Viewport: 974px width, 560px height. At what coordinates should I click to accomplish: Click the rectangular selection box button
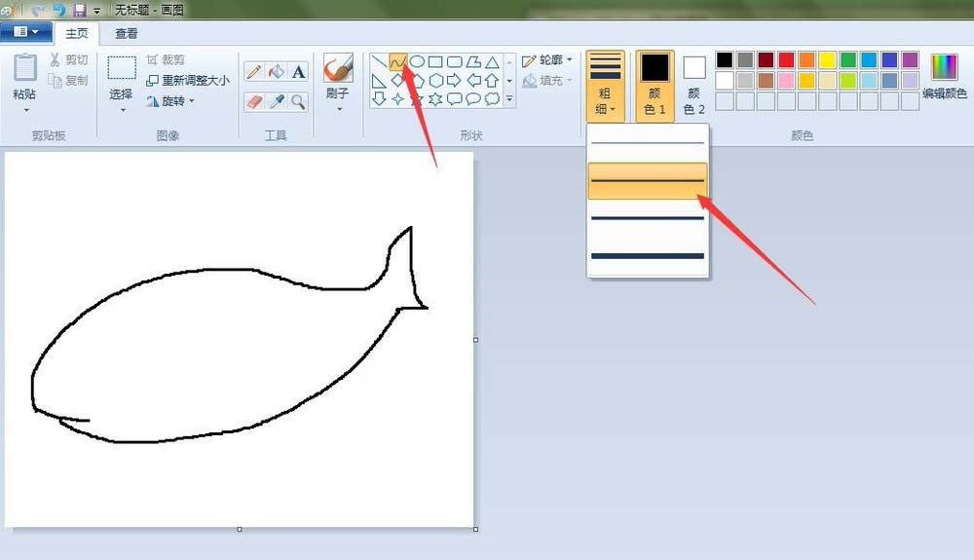click(122, 67)
